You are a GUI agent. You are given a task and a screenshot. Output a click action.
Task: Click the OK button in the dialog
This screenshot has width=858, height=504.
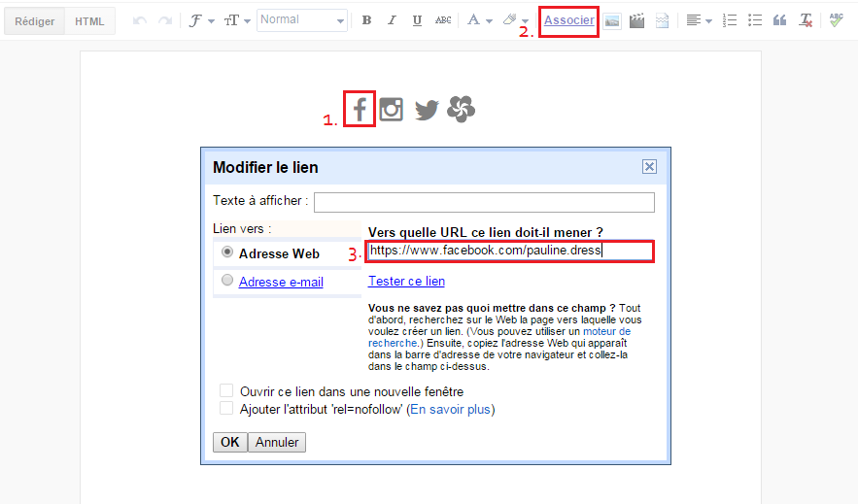(229, 442)
